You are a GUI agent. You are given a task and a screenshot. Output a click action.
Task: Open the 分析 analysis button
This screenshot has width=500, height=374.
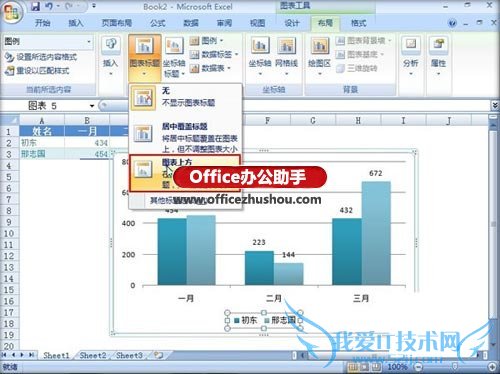[411, 57]
